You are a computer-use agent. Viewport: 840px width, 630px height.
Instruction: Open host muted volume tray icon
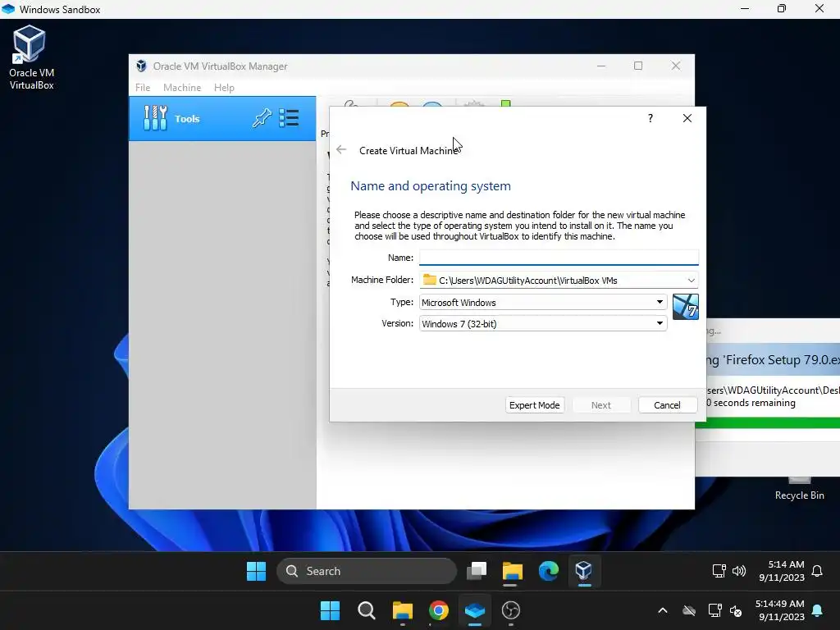[736, 610]
